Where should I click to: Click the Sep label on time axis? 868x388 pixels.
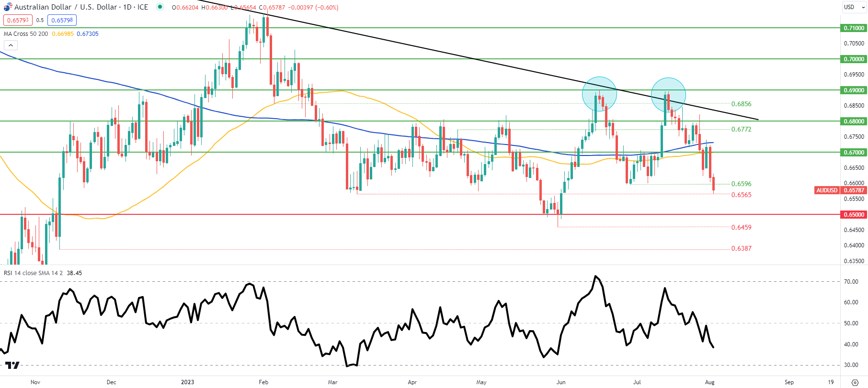click(789, 382)
